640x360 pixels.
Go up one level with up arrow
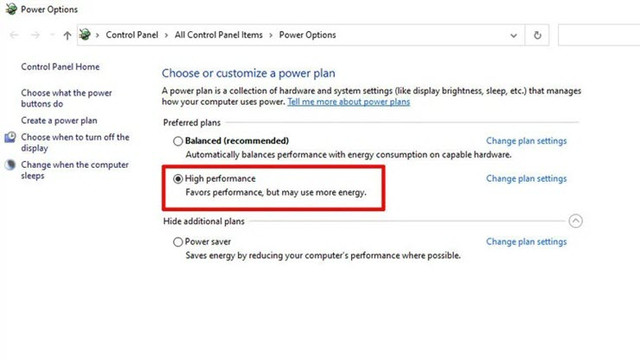(x=67, y=36)
